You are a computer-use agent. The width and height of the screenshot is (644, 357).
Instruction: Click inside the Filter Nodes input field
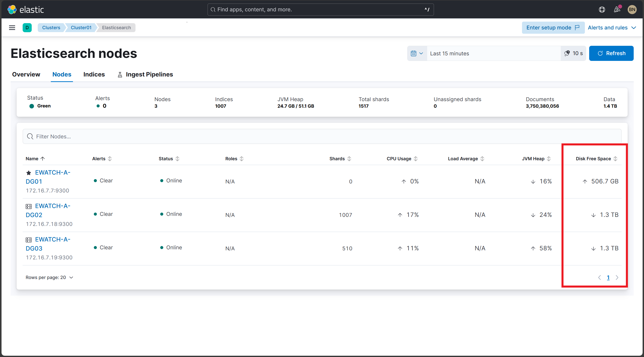[176, 136]
